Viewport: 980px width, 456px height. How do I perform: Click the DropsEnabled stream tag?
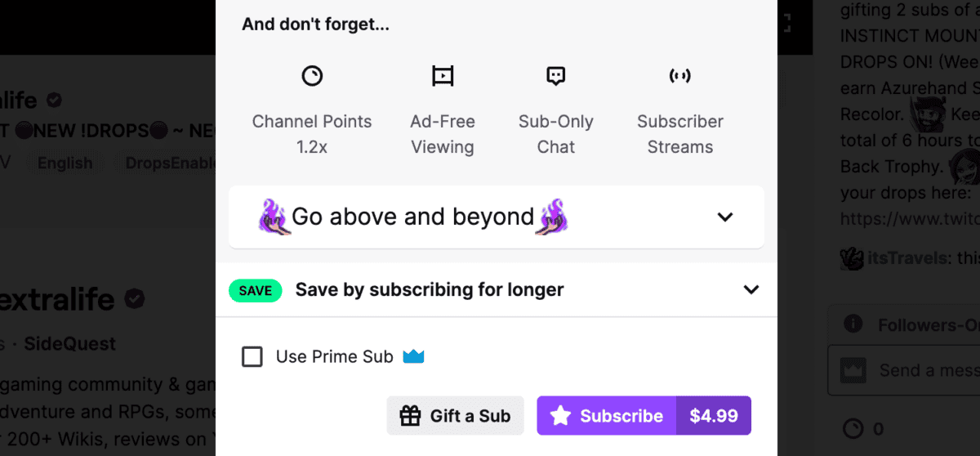click(x=170, y=163)
